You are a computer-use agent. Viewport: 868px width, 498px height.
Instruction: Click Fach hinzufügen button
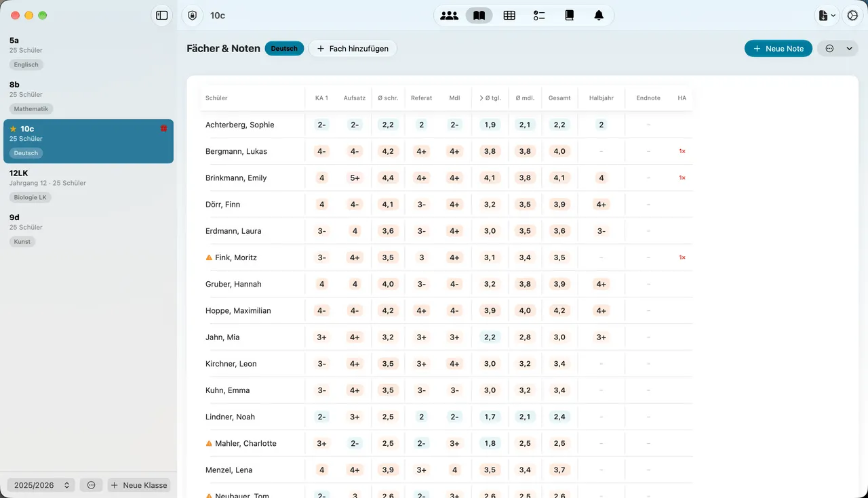click(353, 49)
